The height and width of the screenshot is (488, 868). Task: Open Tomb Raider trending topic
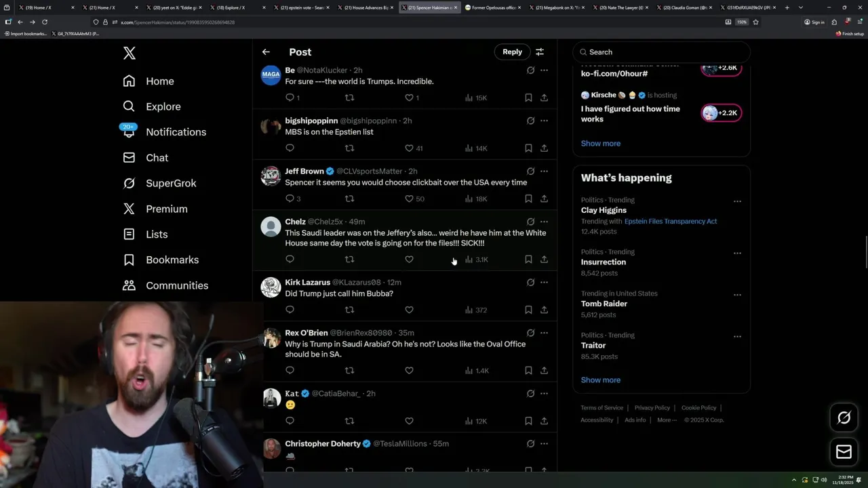coord(604,304)
